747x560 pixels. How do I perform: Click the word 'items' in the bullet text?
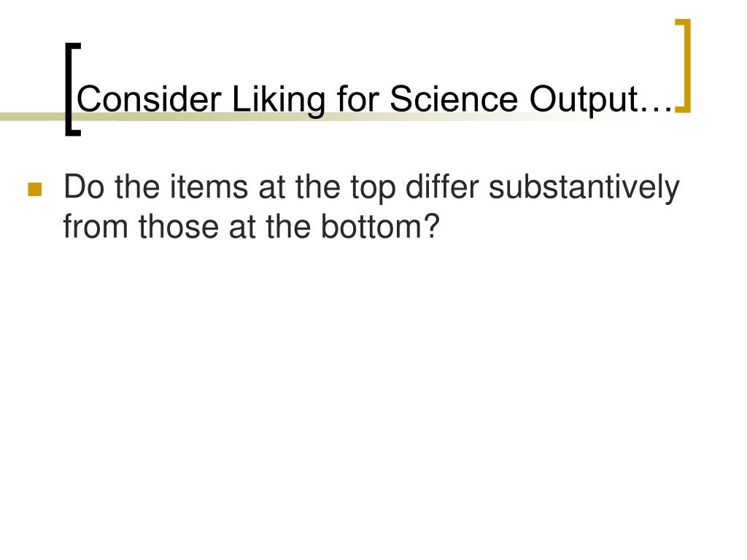pyautogui.click(x=209, y=187)
